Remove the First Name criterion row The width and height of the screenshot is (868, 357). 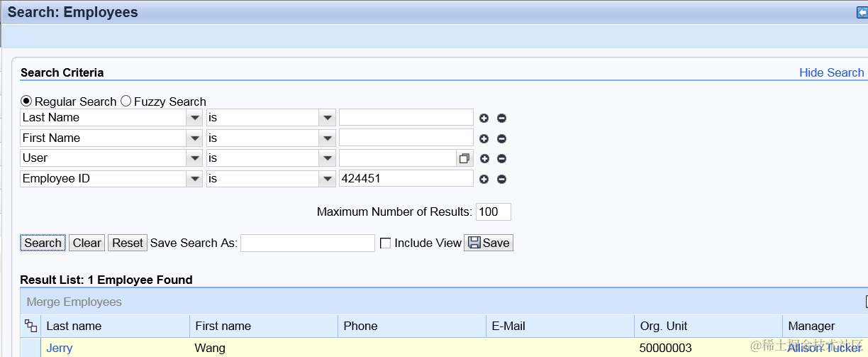click(501, 139)
